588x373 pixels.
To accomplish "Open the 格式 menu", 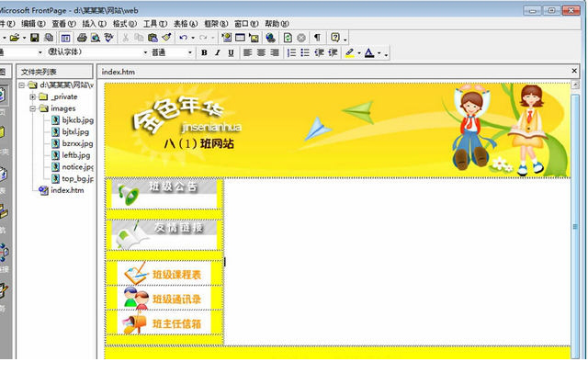I will [x=125, y=24].
